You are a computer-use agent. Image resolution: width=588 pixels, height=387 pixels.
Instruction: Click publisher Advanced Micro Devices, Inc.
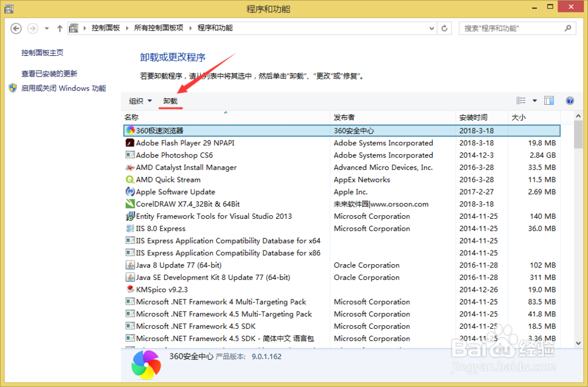click(x=383, y=167)
